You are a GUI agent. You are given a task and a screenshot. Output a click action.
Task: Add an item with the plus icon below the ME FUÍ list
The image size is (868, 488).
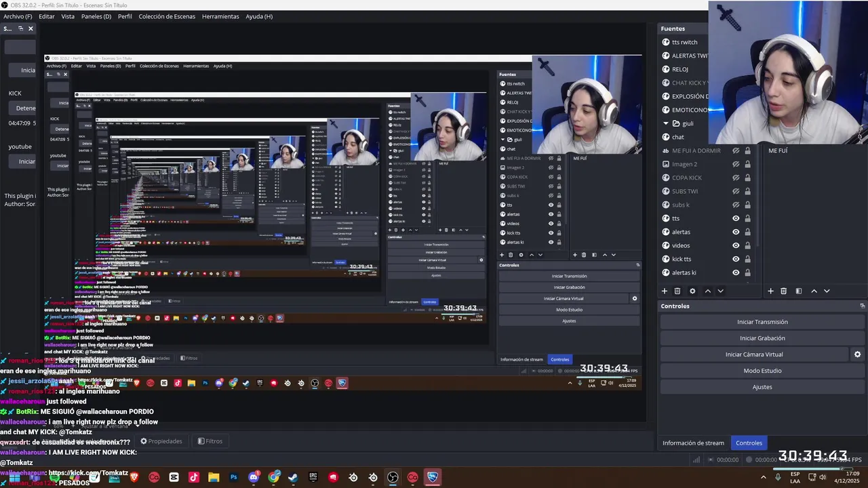770,291
